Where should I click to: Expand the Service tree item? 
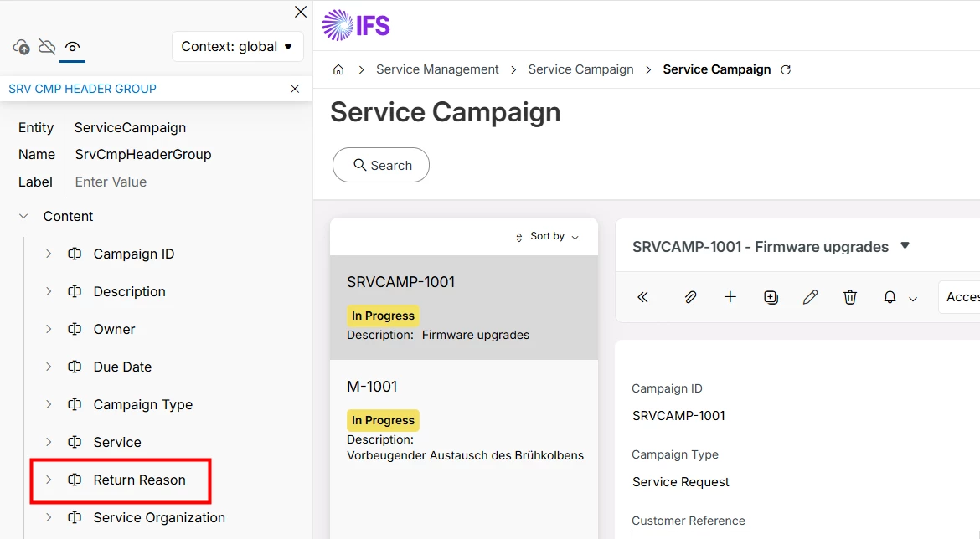pyautogui.click(x=49, y=442)
